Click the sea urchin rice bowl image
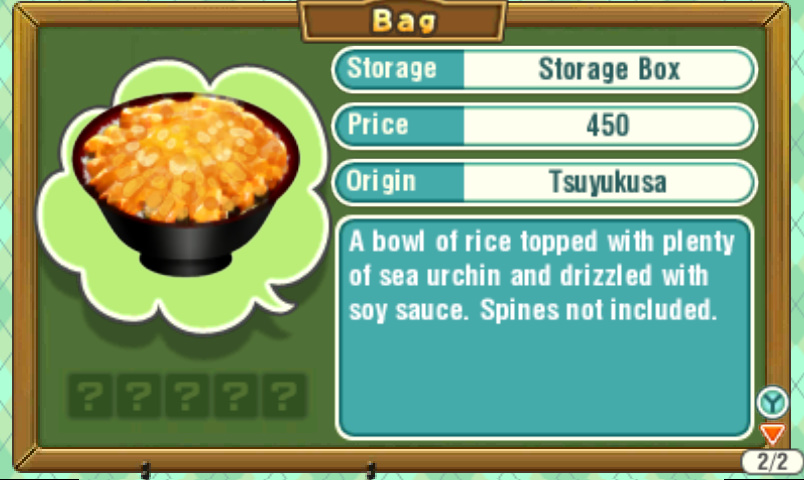This screenshot has height=480, width=804. pos(186,185)
